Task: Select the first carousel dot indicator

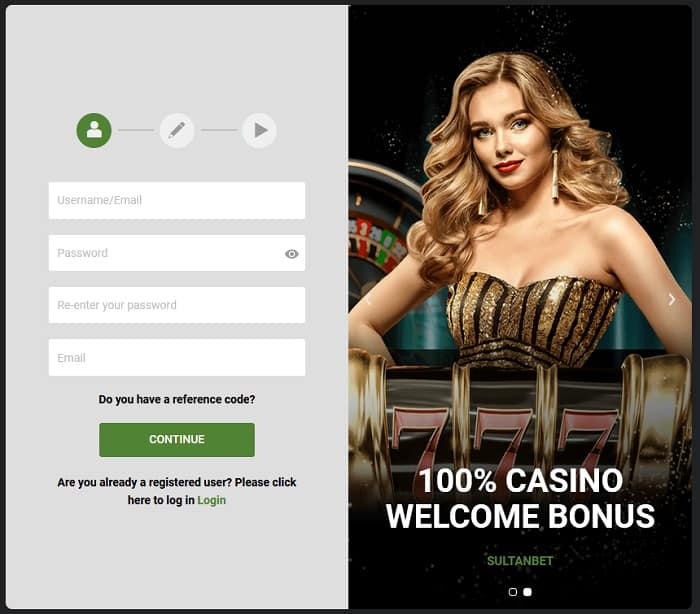Action: coord(512,592)
